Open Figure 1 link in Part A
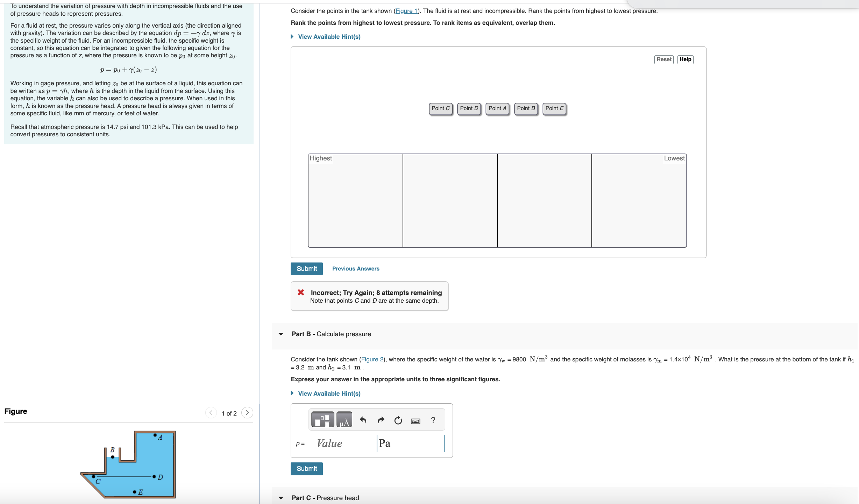The image size is (859, 504). click(x=406, y=11)
